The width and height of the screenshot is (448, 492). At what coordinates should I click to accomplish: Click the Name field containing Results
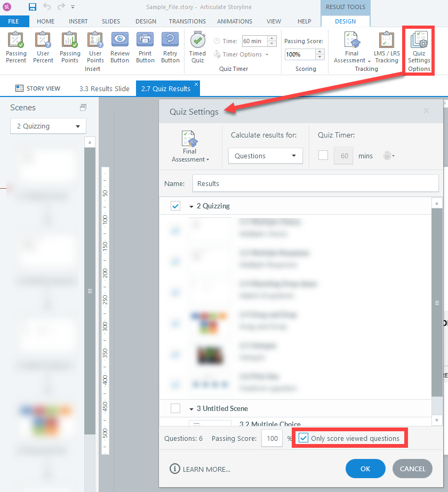316,183
